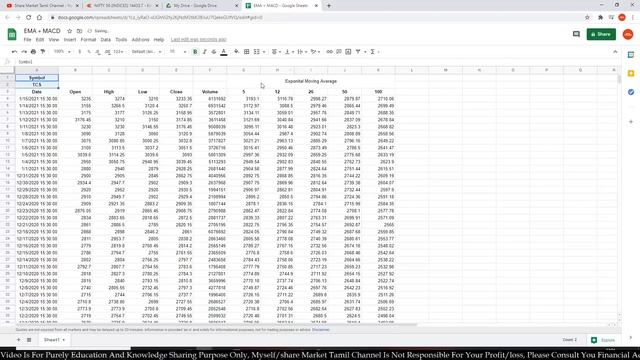Open the Help menu
This screenshot has height=360, width=640.
tap(159, 40)
